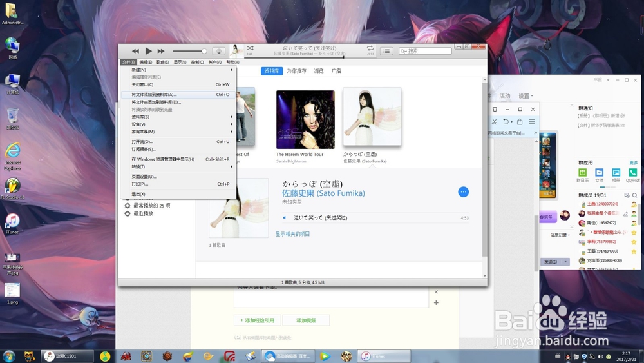Click the iTunes volume slider knob
This screenshot has width=644, height=363.
pyautogui.click(x=204, y=51)
